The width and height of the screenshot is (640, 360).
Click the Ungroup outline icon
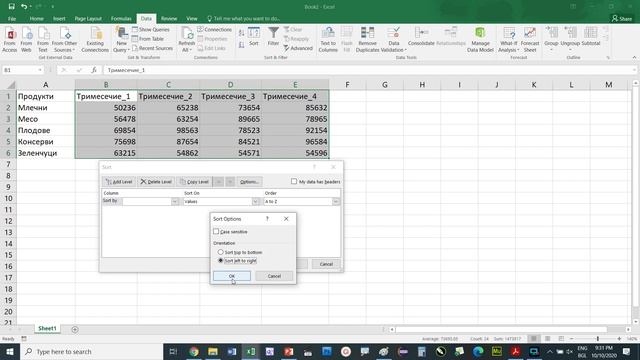570,39
